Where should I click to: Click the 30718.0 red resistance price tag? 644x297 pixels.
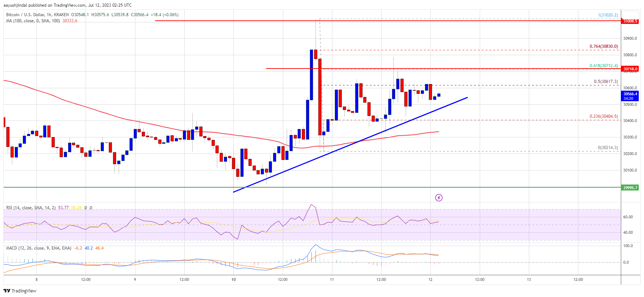630,69
